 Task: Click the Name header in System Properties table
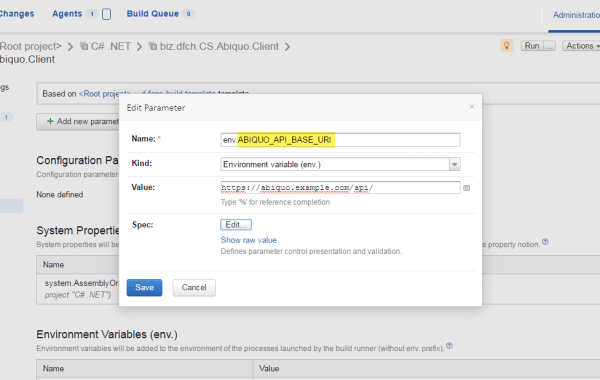coord(53,265)
